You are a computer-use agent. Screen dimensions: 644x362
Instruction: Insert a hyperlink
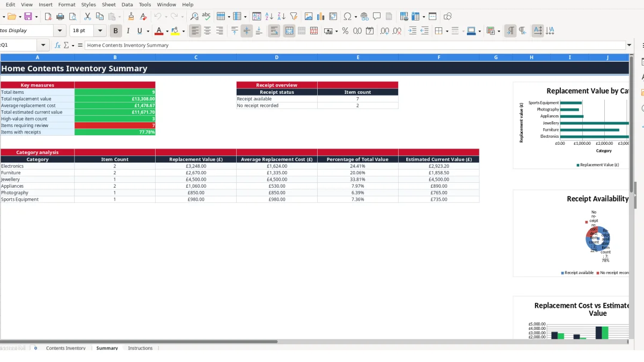click(x=364, y=17)
